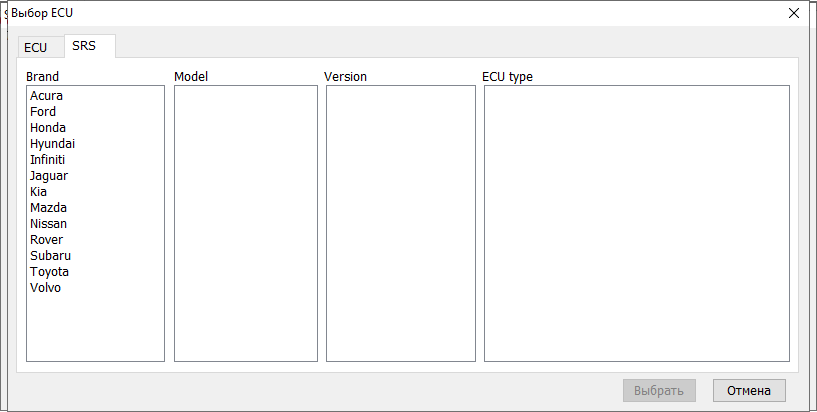Close the Выбор ECU dialog window
This screenshot has height=412, width=817.
pos(794,13)
